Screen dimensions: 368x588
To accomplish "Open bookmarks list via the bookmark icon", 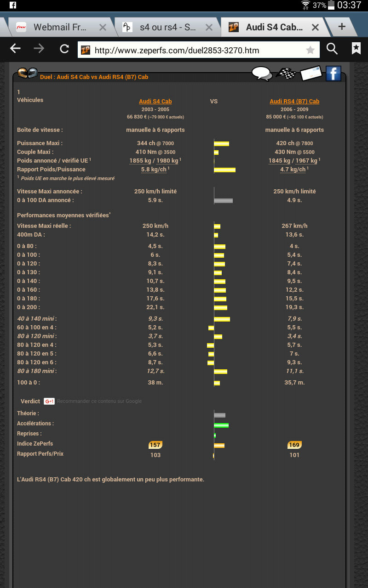I will click(356, 49).
